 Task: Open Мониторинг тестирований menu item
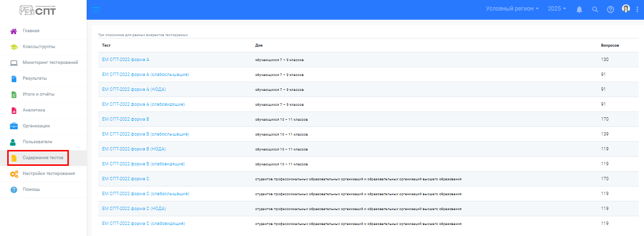pyautogui.click(x=50, y=62)
